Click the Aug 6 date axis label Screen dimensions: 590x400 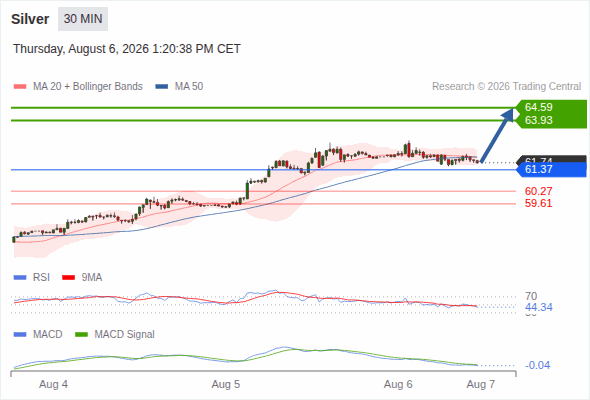pyautogui.click(x=398, y=384)
